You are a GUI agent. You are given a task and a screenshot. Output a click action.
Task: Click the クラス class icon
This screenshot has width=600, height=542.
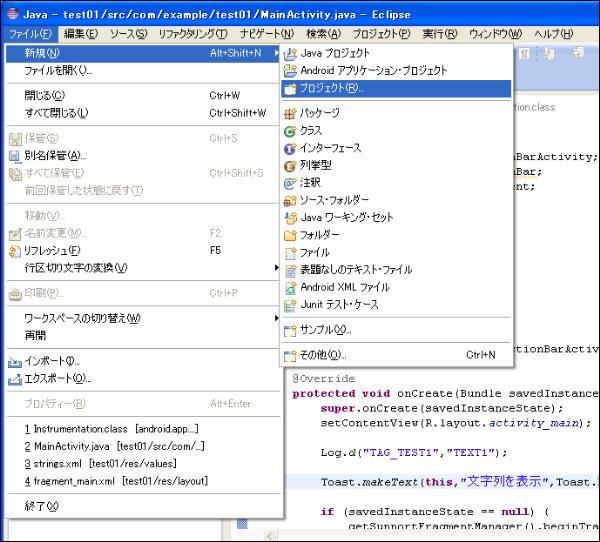pos(290,131)
